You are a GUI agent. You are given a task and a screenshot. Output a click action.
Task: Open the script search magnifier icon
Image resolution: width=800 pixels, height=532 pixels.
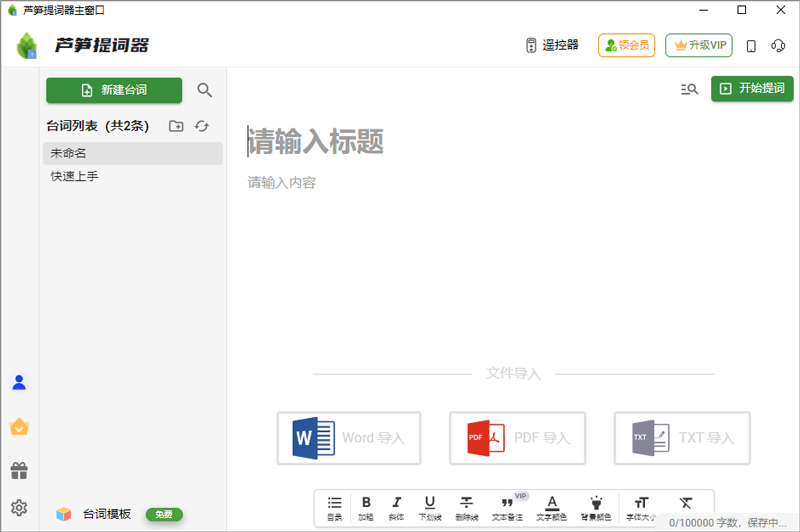pos(205,90)
